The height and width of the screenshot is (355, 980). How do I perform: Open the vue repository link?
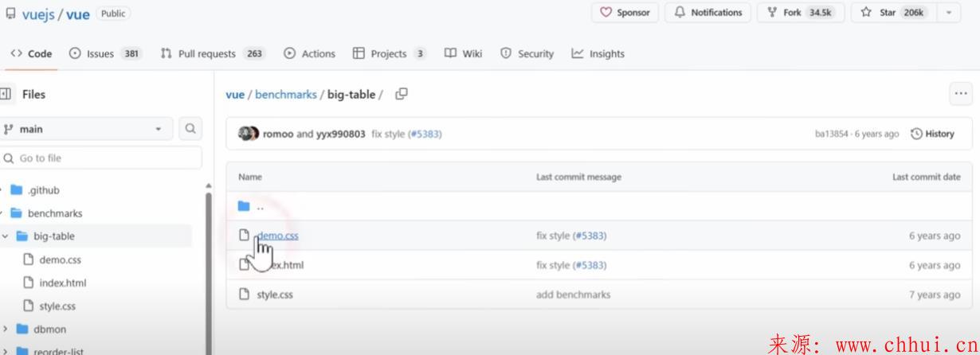tap(79, 14)
